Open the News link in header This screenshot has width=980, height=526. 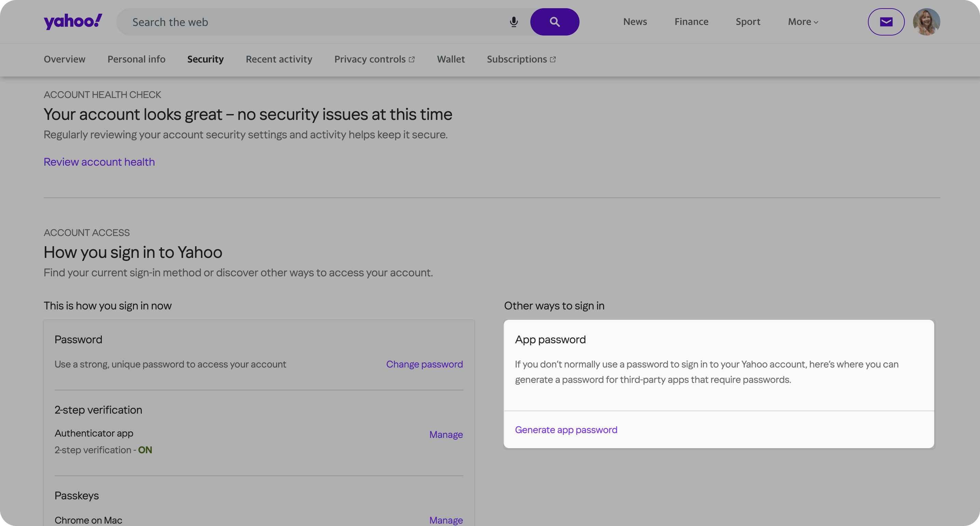tap(635, 22)
